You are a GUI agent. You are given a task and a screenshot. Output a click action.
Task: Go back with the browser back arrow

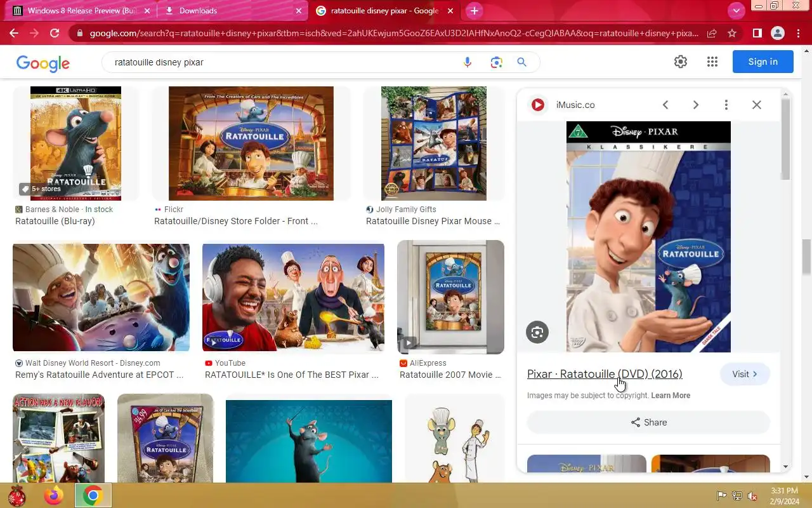pos(14,33)
